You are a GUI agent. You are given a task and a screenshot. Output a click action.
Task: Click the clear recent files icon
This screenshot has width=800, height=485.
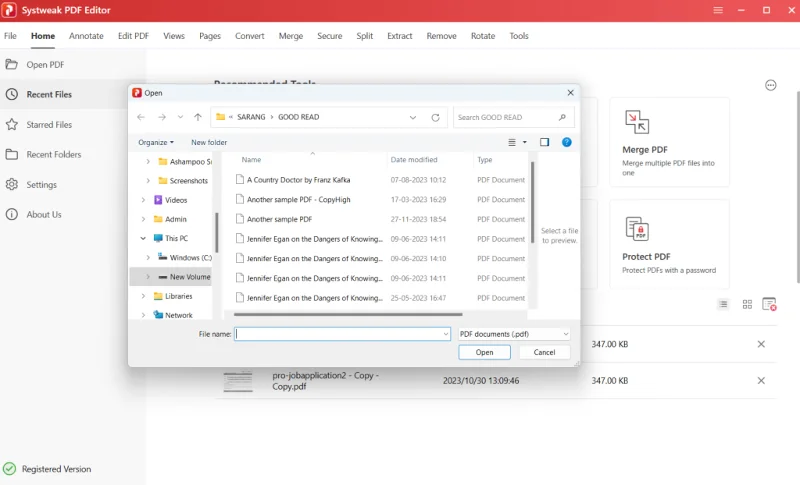click(x=769, y=304)
